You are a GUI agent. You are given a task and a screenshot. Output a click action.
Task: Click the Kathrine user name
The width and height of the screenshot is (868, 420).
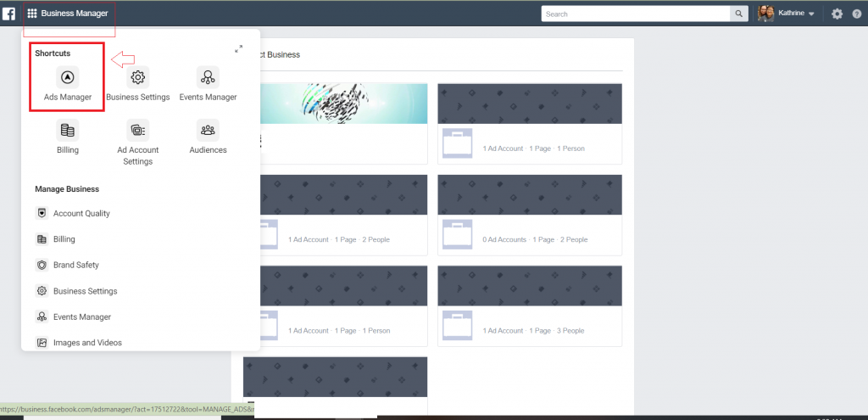tap(791, 14)
